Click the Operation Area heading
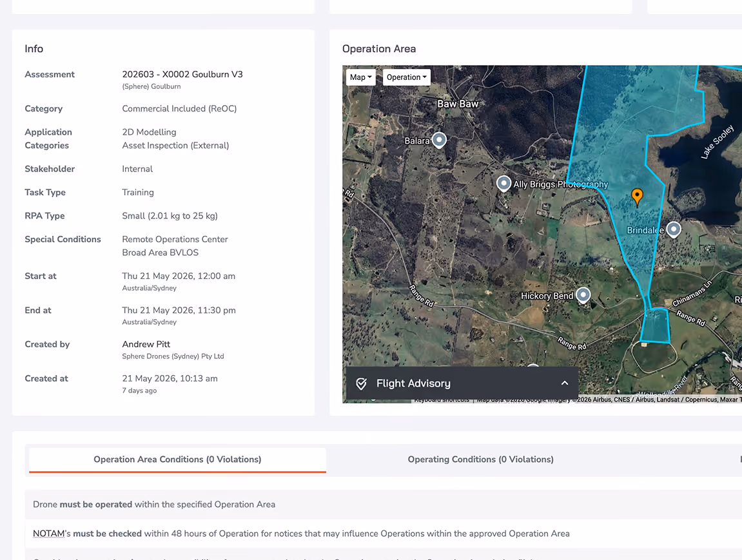Image resolution: width=742 pixels, height=560 pixels. coord(379,49)
